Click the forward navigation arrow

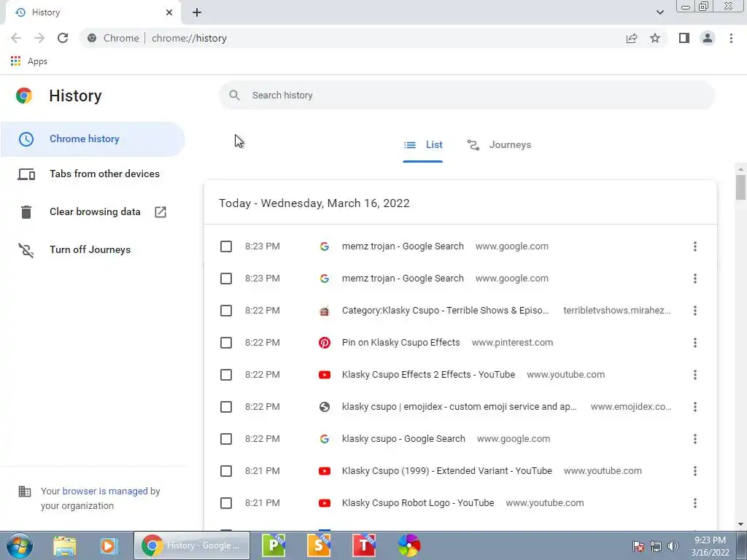(39, 38)
